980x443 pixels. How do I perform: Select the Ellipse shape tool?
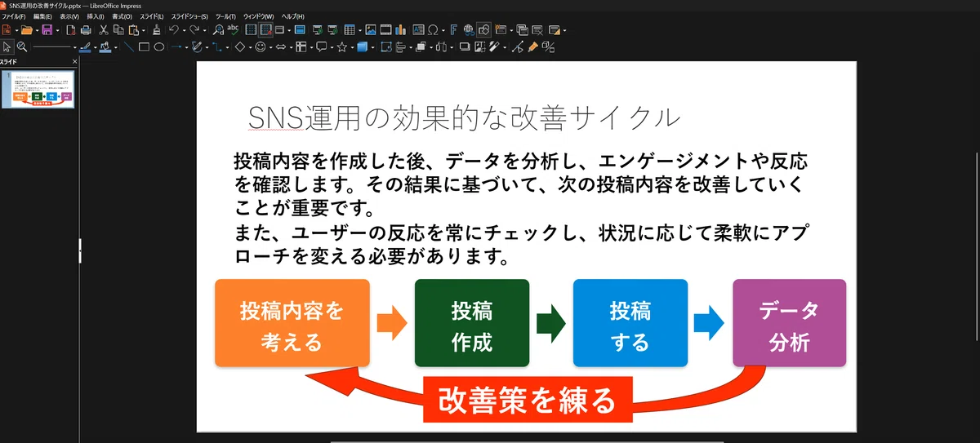coord(158,47)
